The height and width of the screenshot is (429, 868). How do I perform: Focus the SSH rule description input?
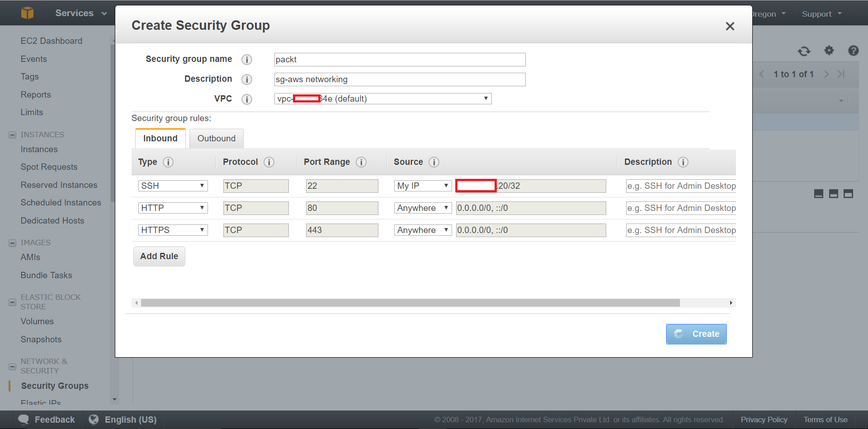tap(681, 186)
